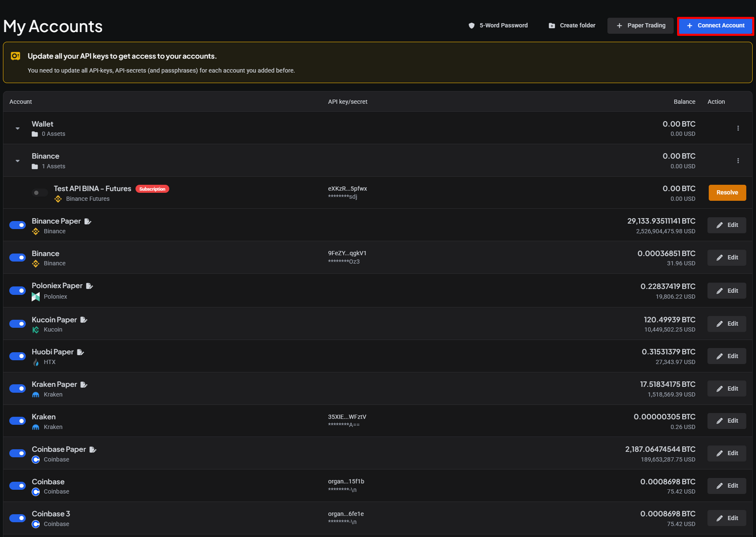Edit the Poloniex Paper account

(727, 290)
